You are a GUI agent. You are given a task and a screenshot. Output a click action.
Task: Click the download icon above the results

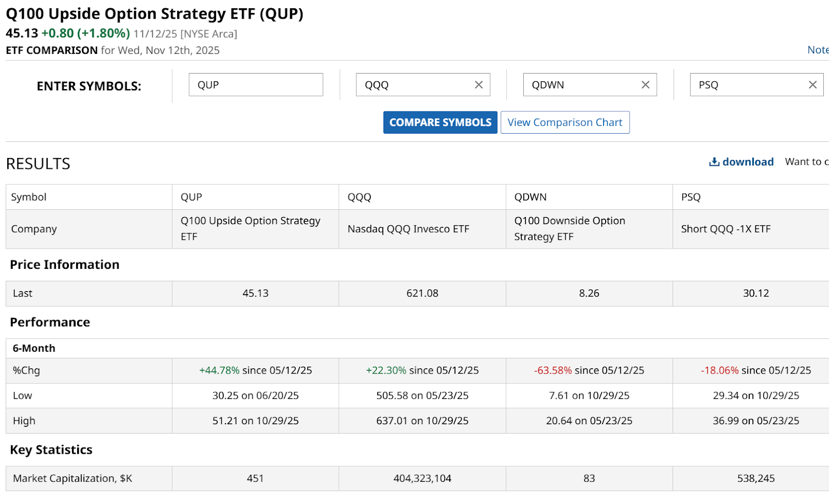[x=714, y=162]
